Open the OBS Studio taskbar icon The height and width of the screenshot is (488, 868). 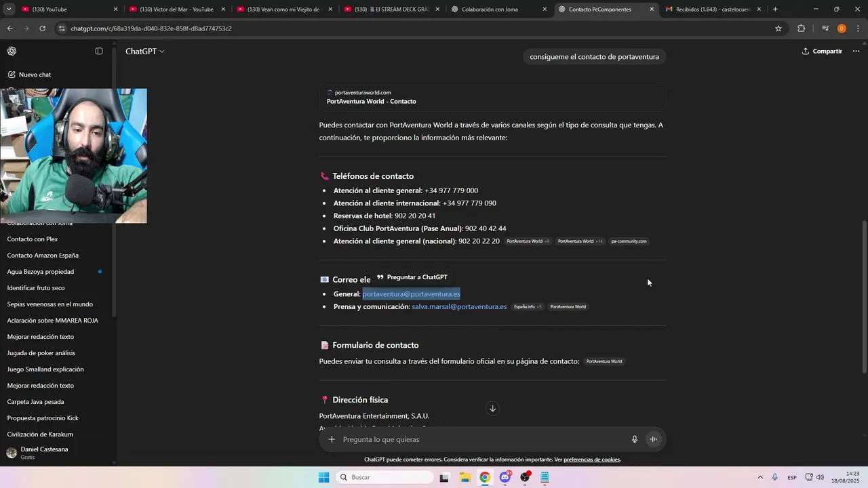526,477
